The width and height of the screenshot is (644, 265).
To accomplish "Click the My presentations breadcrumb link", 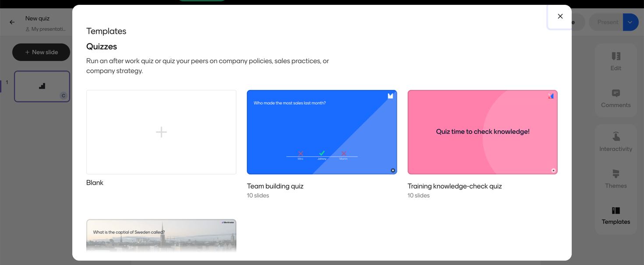I will click(48, 29).
